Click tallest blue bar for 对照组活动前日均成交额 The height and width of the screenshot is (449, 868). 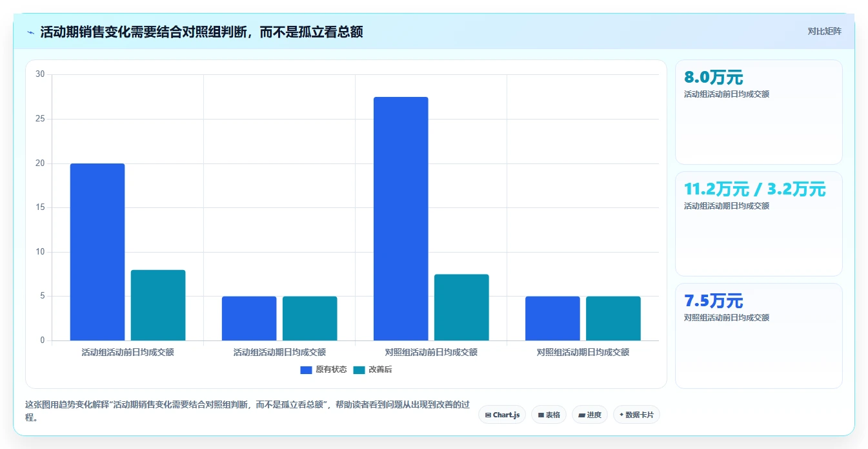coord(401,218)
